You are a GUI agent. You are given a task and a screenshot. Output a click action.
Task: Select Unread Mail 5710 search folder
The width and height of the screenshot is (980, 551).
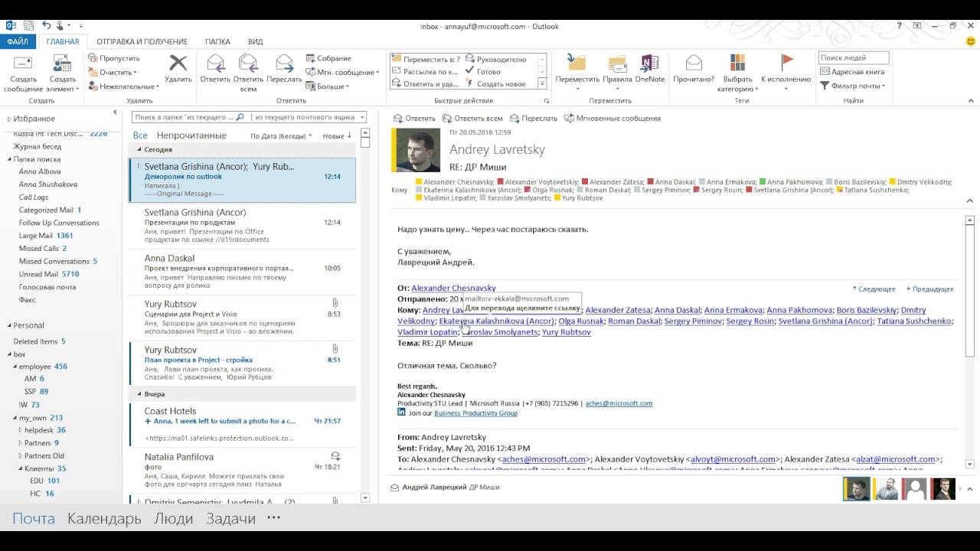tap(49, 274)
